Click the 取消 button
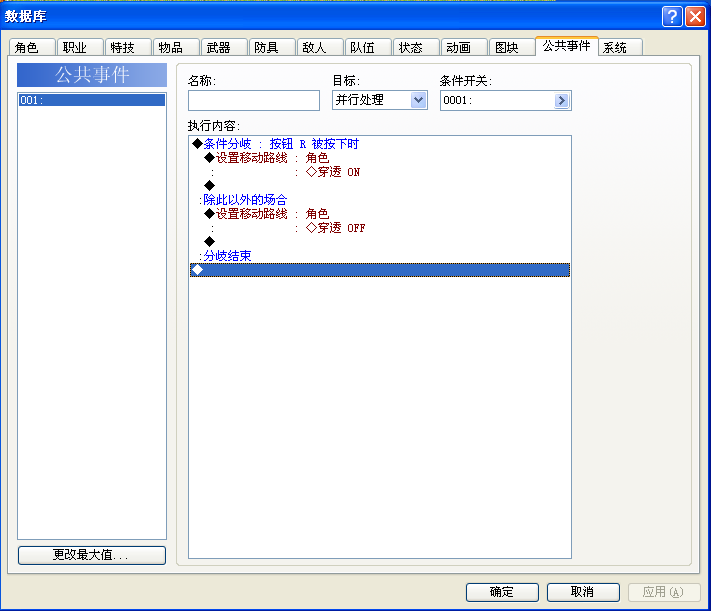 [583, 592]
